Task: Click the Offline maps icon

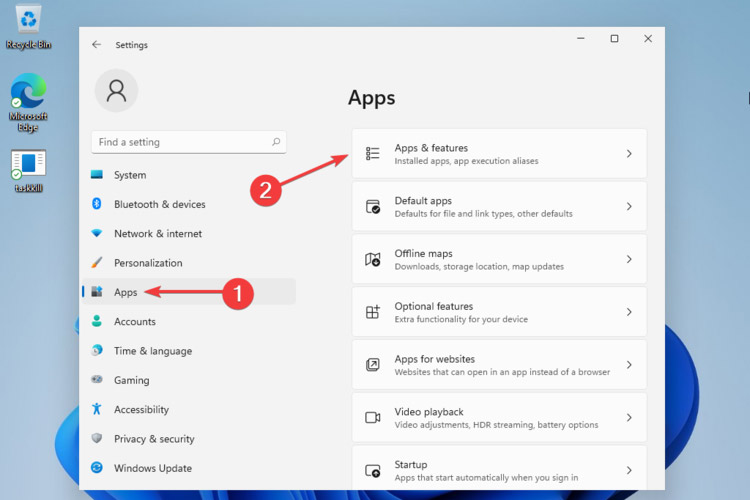Action: 373,259
